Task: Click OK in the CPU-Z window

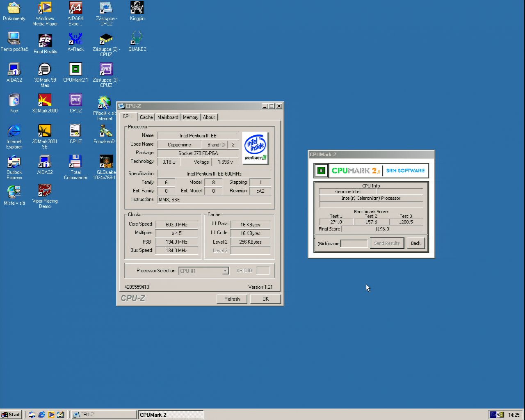Action: (265, 299)
